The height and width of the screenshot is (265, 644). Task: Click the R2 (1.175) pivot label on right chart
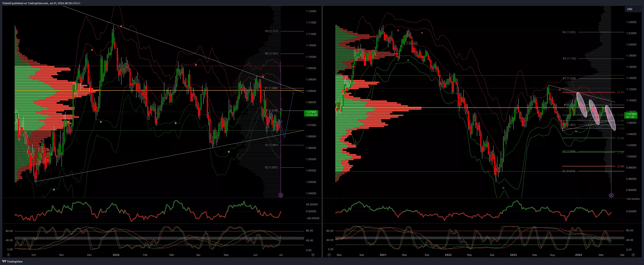click(569, 58)
